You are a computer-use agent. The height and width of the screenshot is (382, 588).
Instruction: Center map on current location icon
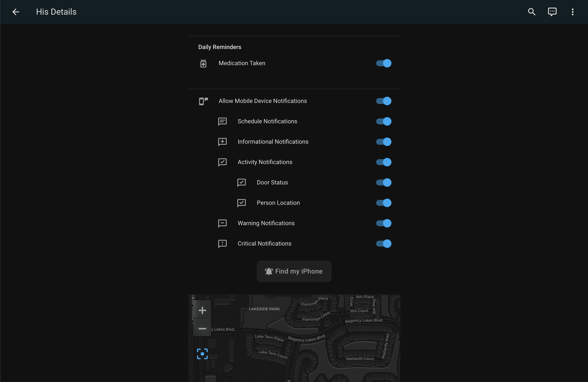pos(202,354)
